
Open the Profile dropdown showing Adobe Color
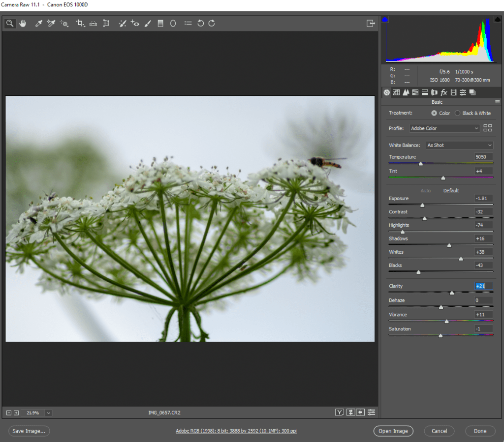click(x=444, y=128)
